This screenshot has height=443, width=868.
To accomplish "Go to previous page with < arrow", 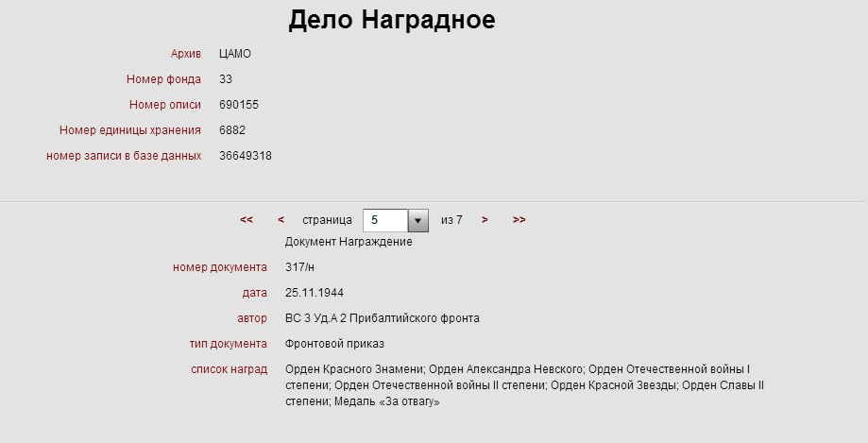I will pos(281,220).
